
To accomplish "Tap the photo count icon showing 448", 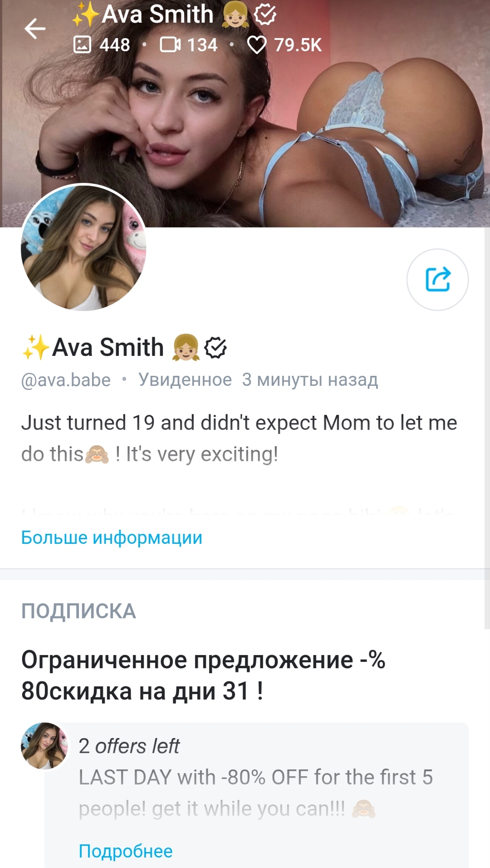I will [x=82, y=44].
